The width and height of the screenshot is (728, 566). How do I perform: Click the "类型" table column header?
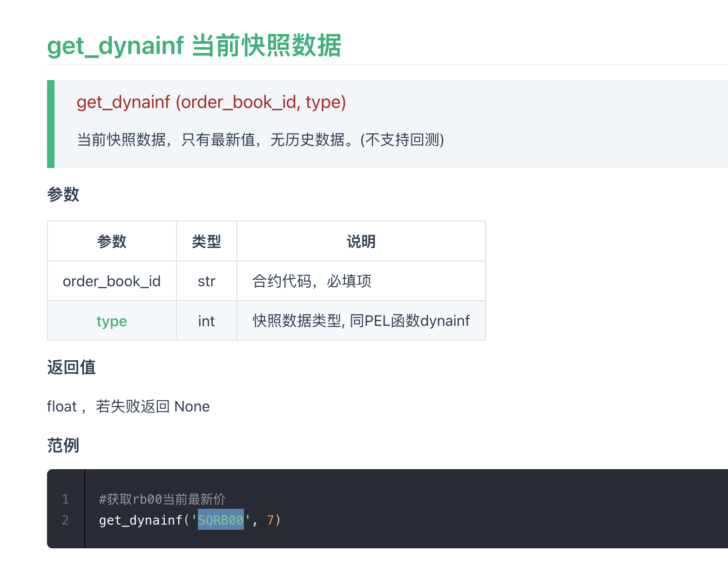point(207,241)
